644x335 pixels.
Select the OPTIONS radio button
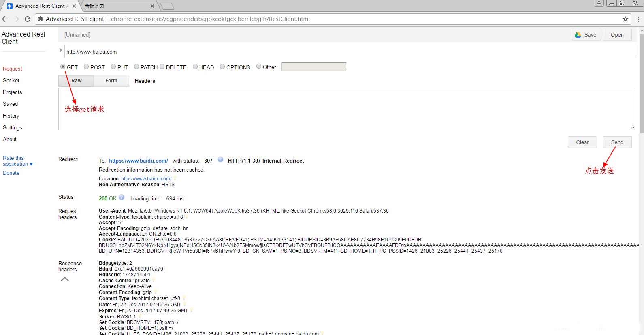click(x=222, y=67)
